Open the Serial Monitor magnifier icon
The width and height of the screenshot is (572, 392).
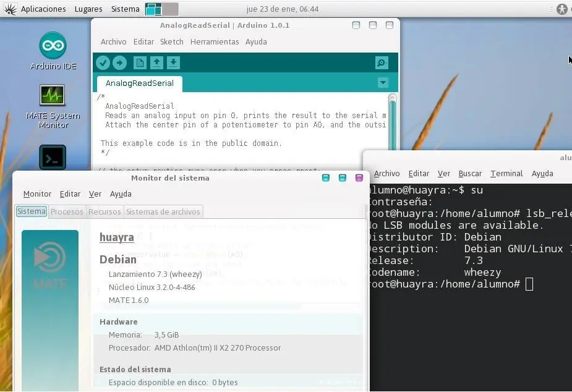(x=382, y=62)
